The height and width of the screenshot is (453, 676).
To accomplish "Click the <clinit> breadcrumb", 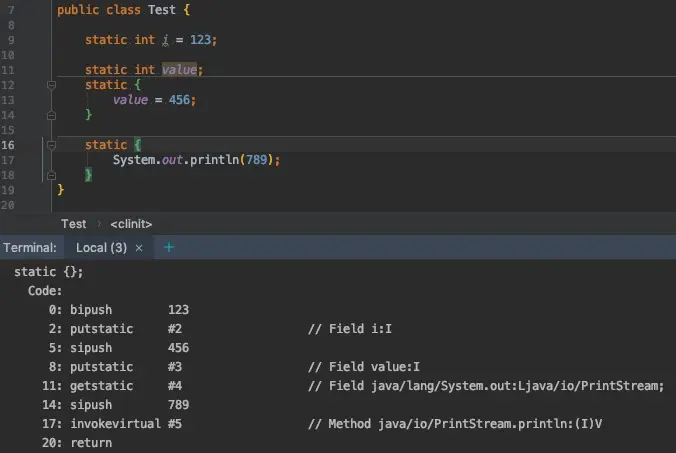I will [131, 224].
